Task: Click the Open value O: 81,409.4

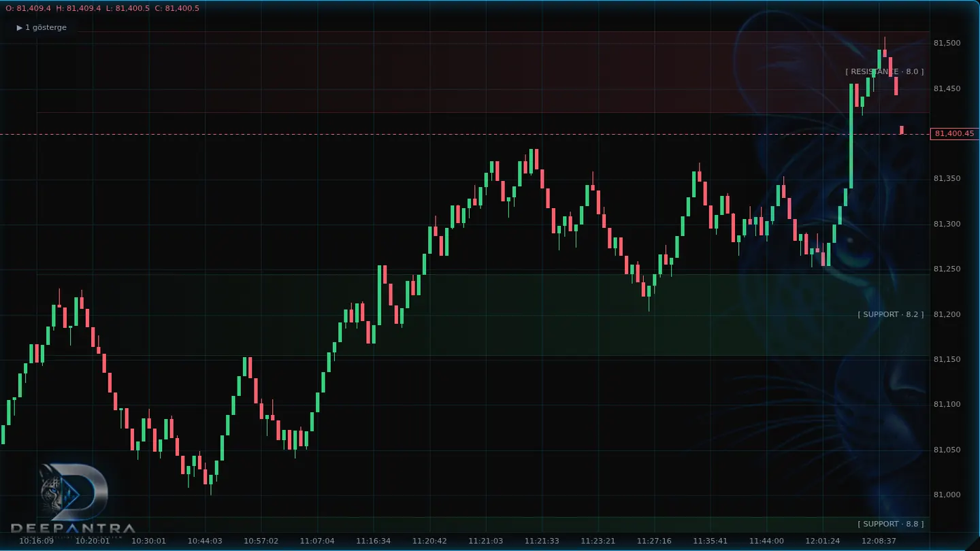Action: (28, 8)
